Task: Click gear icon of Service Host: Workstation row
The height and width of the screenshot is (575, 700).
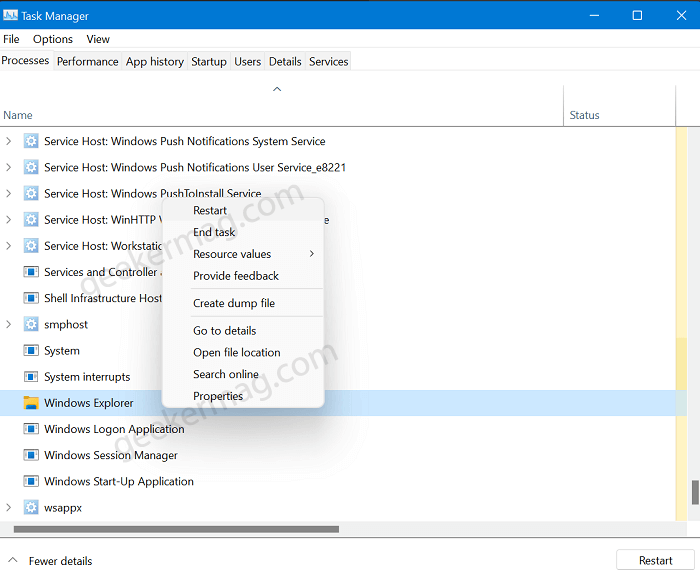Action: pyautogui.click(x=31, y=246)
